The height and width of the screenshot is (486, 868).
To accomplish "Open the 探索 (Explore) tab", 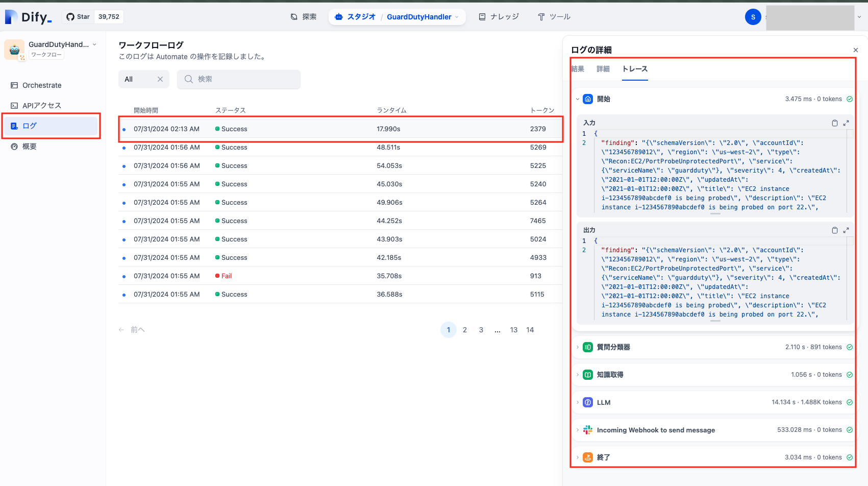I will click(x=304, y=17).
